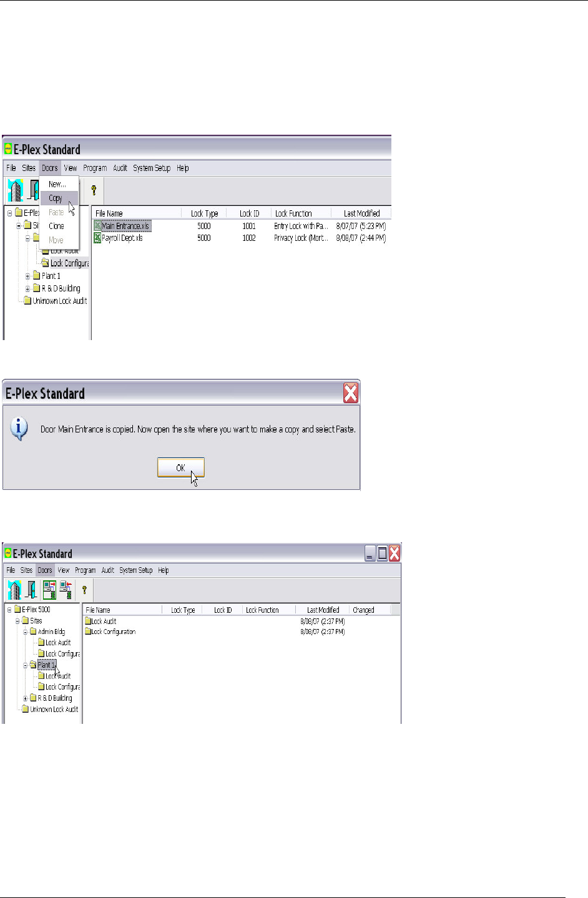The width and height of the screenshot is (588, 898).
Task: Open Help menu in window with Changed column
Action: [164, 570]
